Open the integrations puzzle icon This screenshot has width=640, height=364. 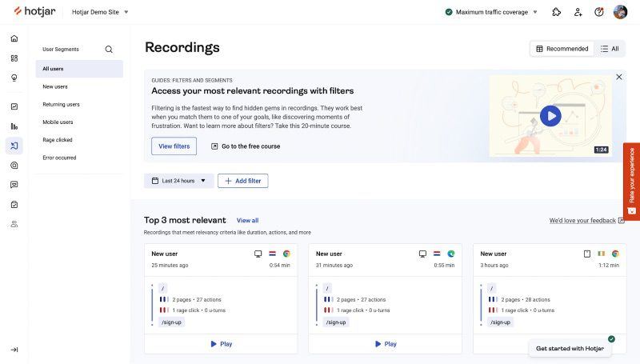pyautogui.click(x=556, y=12)
